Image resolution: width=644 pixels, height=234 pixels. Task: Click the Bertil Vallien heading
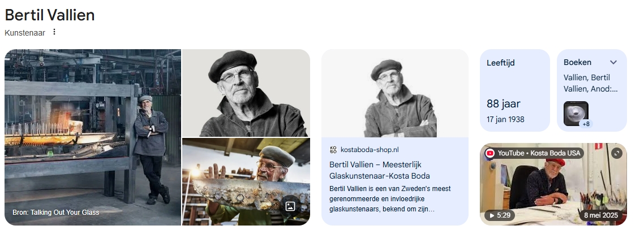tap(50, 15)
